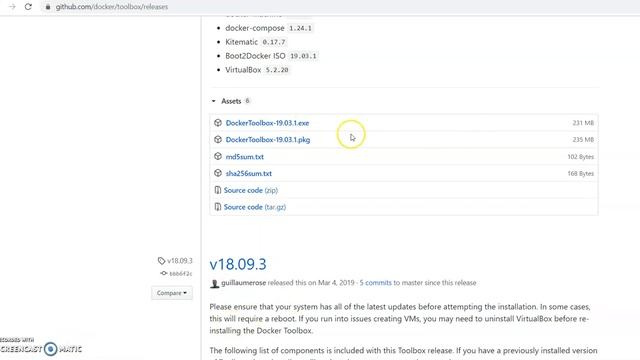The height and width of the screenshot is (360, 640).
Task: Open the v18.09.3 release title
Action: click(238, 264)
